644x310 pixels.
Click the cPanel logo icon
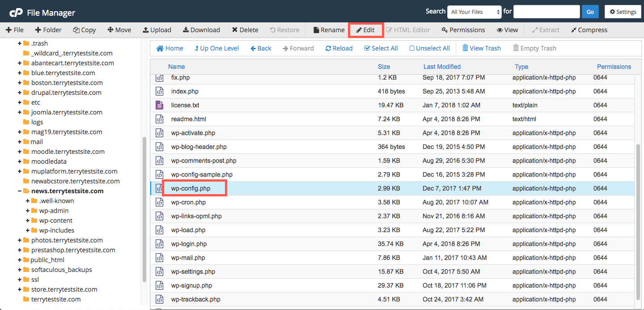click(x=16, y=12)
